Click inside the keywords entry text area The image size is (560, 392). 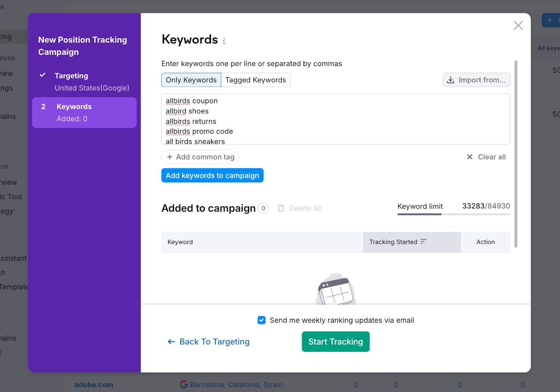[335, 119]
